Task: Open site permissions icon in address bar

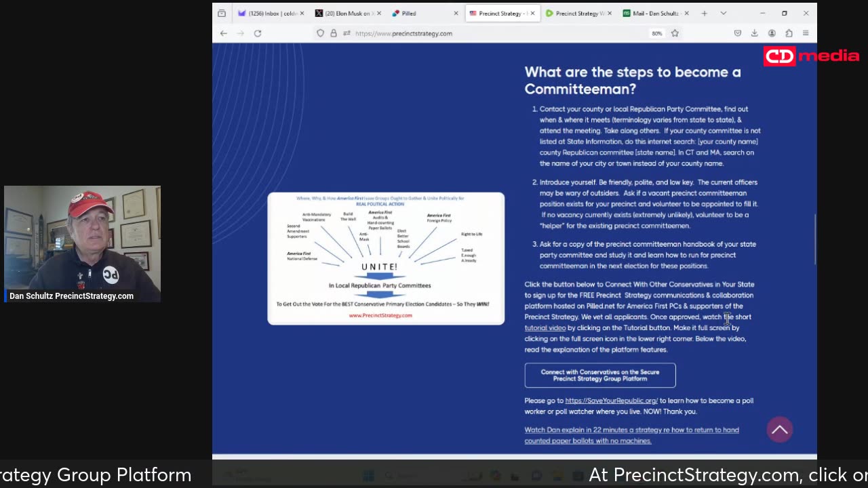Action: [x=347, y=33]
